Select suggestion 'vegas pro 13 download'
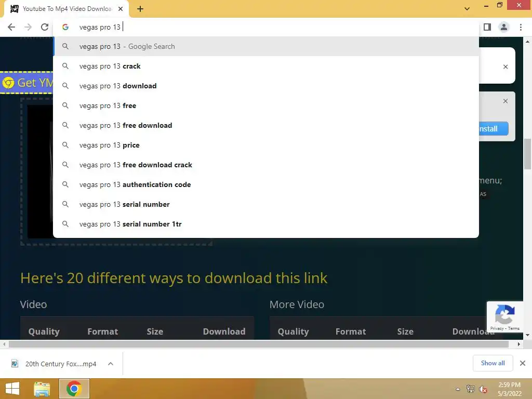Image resolution: width=532 pixels, height=399 pixels. [266, 86]
